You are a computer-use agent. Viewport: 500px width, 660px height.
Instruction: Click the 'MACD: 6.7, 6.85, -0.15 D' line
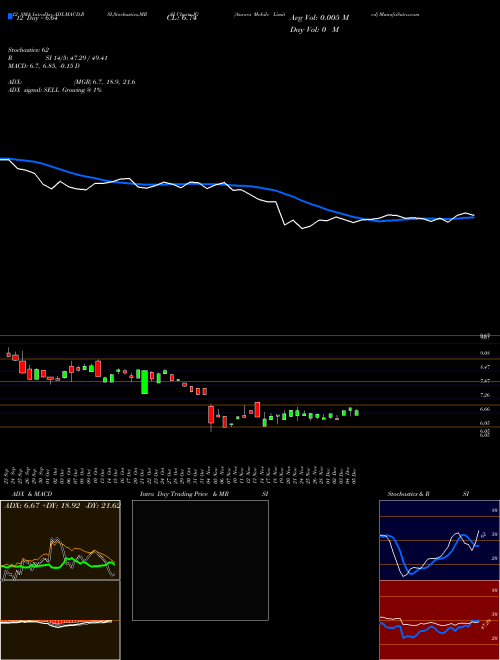coord(44,66)
